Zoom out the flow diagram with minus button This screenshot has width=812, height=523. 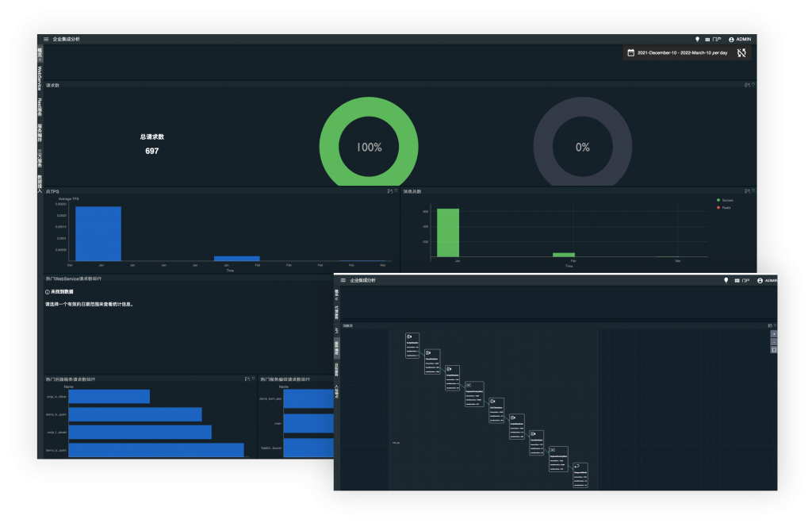click(773, 342)
